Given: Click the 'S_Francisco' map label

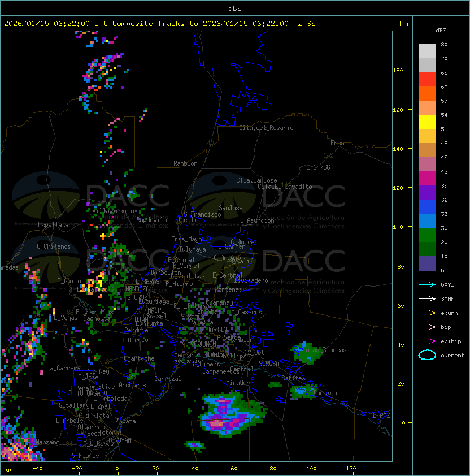Looking at the screenshot, I should (202, 214).
